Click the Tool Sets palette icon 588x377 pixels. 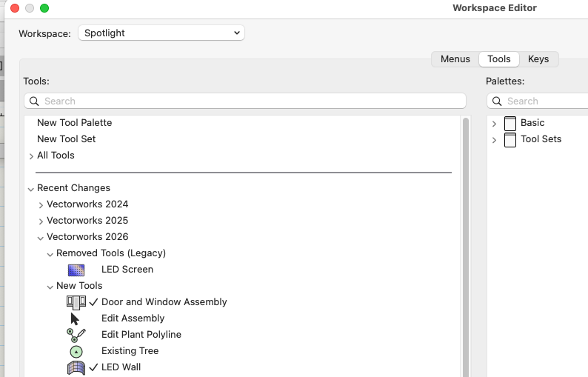pyautogui.click(x=510, y=139)
